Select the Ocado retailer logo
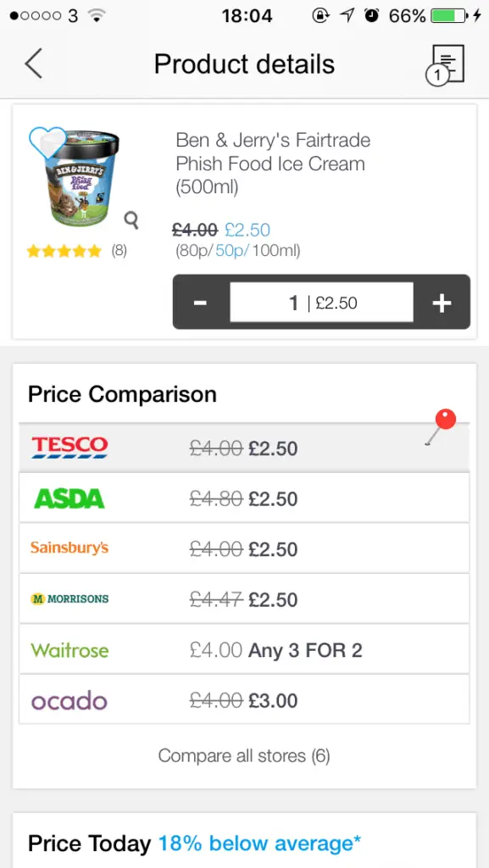Image resolution: width=489 pixels, height=868 pixels. 69,700
